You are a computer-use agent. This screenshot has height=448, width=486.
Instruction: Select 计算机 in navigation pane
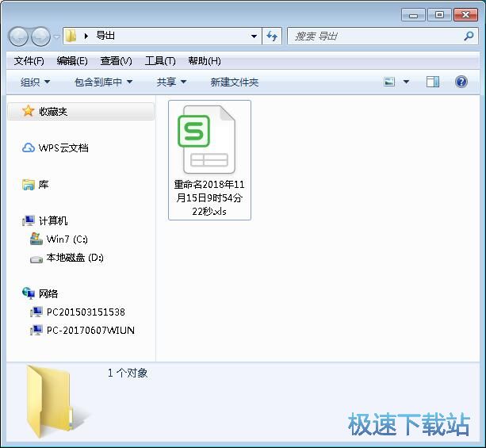click(53, 220)
